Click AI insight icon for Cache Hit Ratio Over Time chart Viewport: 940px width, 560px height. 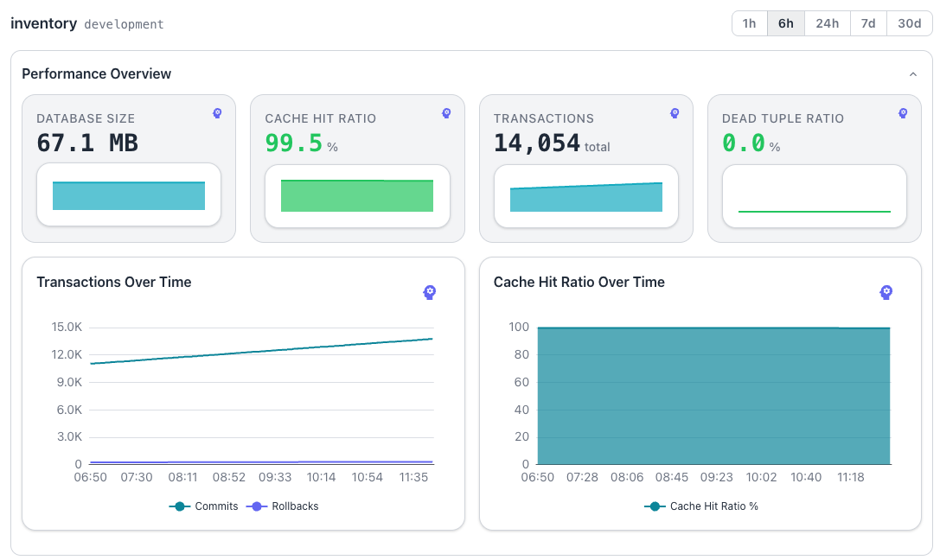coord(886,292)
